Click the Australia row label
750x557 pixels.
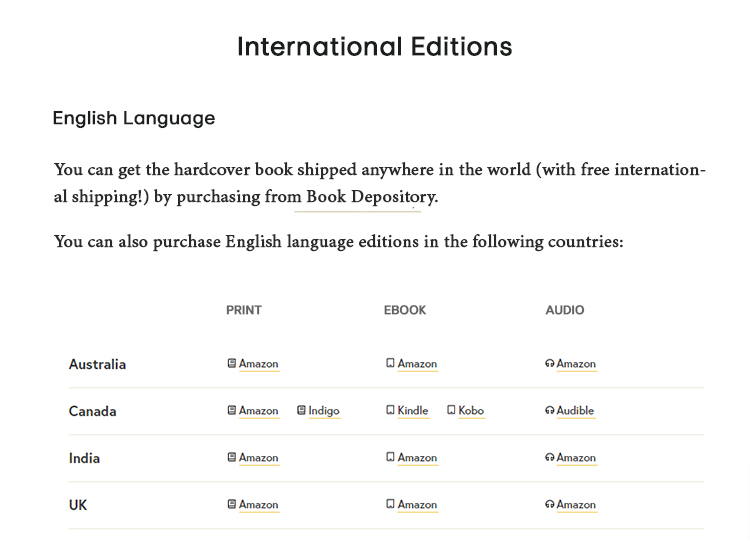pos(98,364)
